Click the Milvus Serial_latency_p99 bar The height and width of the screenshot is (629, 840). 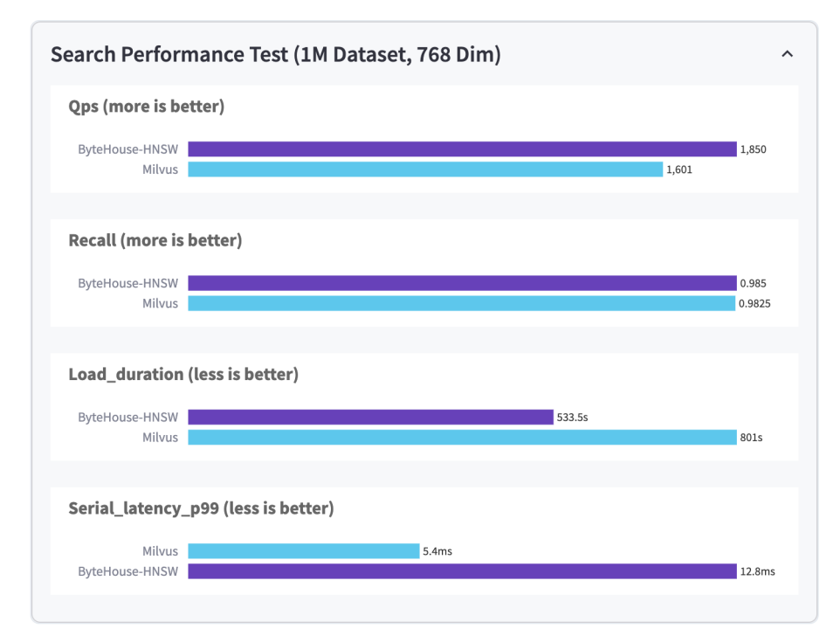click(304, 551)
